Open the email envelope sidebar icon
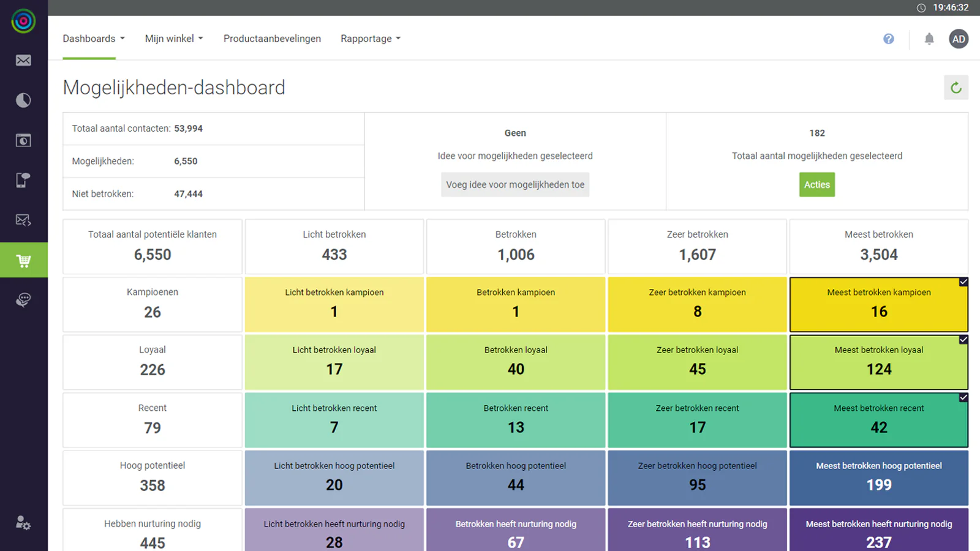 click(23, 60)
